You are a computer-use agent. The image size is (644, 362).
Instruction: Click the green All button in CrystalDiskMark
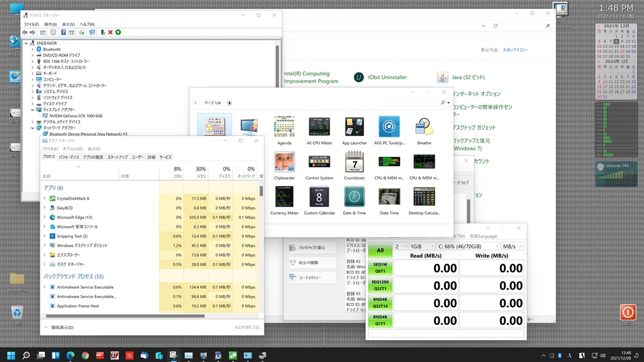[380, 250]
